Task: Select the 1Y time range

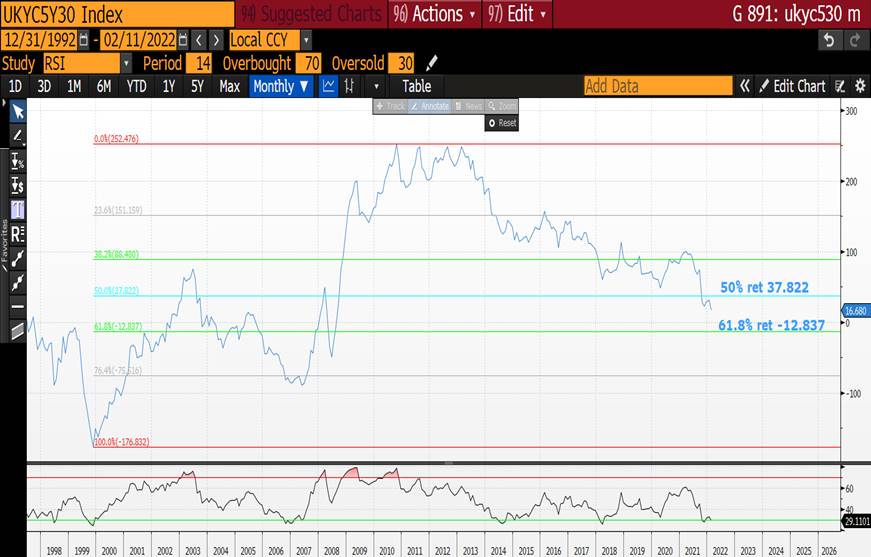Action: point(169,86)
